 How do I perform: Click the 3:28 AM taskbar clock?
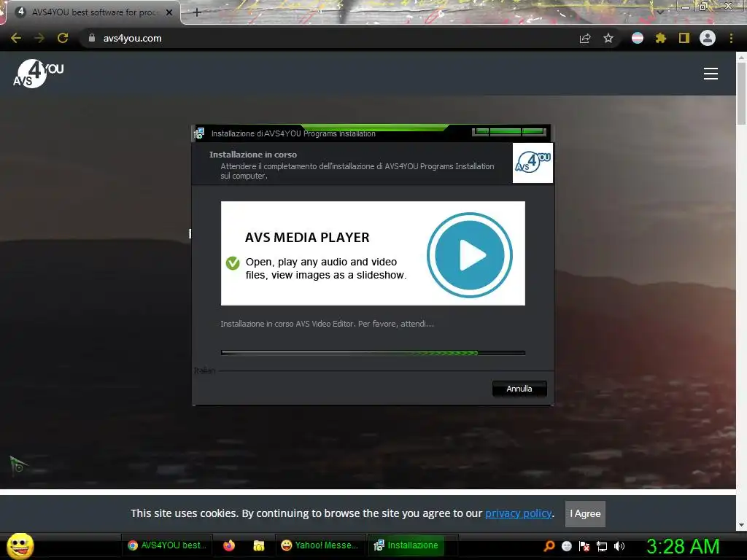(683, 546)
